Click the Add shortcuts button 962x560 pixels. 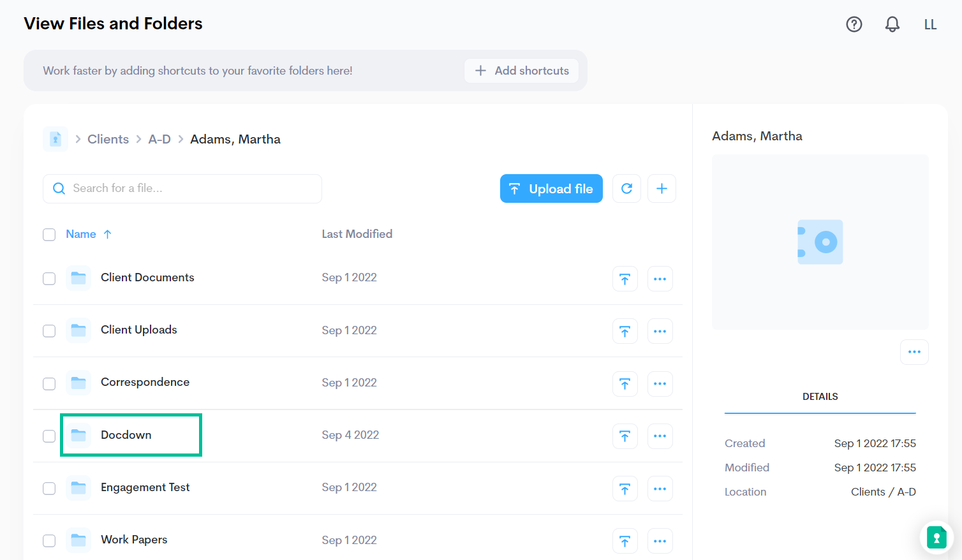coord(521,71)
